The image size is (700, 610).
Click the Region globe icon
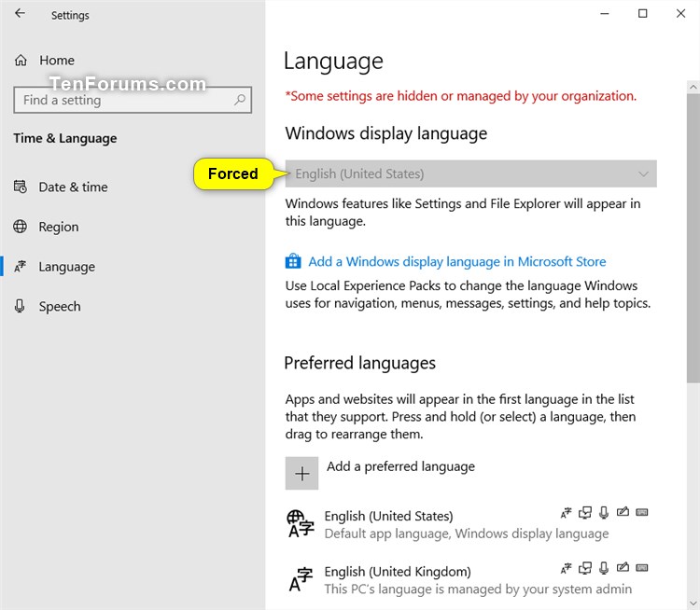click(21, 227)
